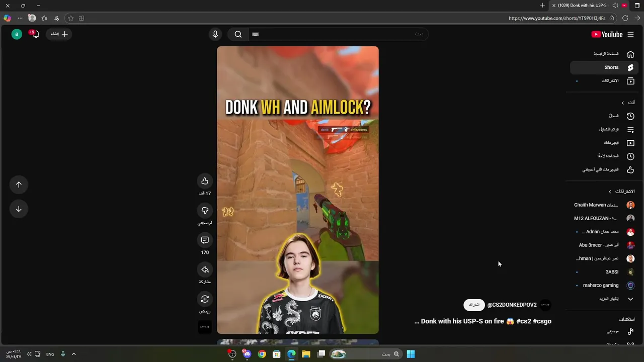This screenshot has width=644, height=362.
Task: Open Edge browser profile icon
Action: click(32, 18)
